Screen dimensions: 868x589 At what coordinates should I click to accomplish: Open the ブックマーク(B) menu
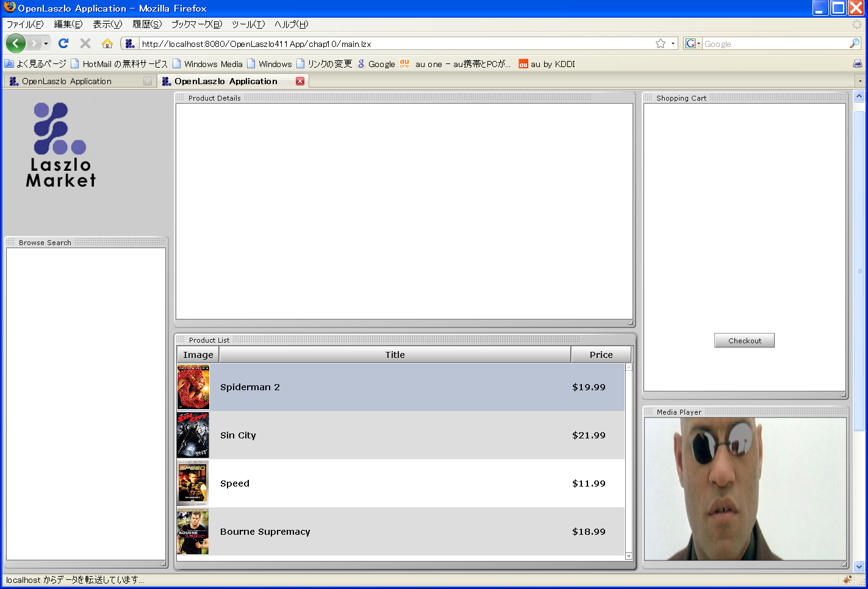coord(196,24)
